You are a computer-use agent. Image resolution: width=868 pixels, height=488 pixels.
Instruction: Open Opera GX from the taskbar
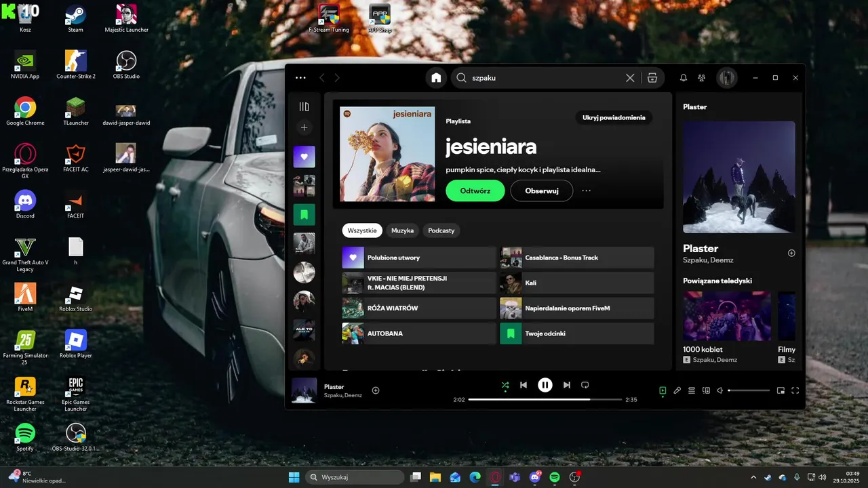(x=496, y=477)
